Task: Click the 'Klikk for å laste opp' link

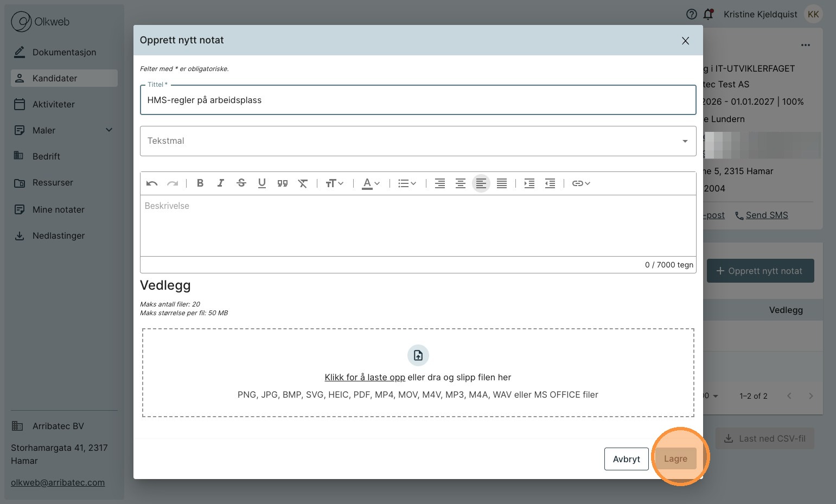Action: click(365, 378)
